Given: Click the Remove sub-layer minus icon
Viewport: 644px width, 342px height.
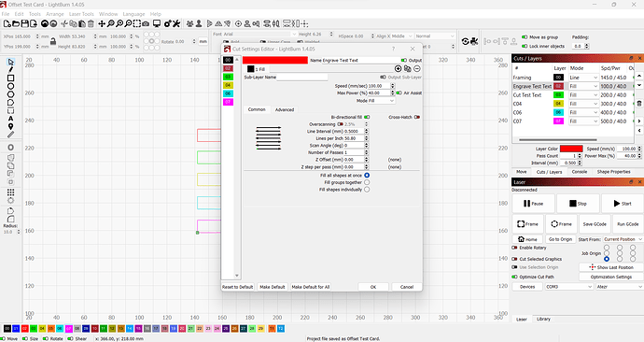Looking at the screenshot, I should click(x=417, y=68).
